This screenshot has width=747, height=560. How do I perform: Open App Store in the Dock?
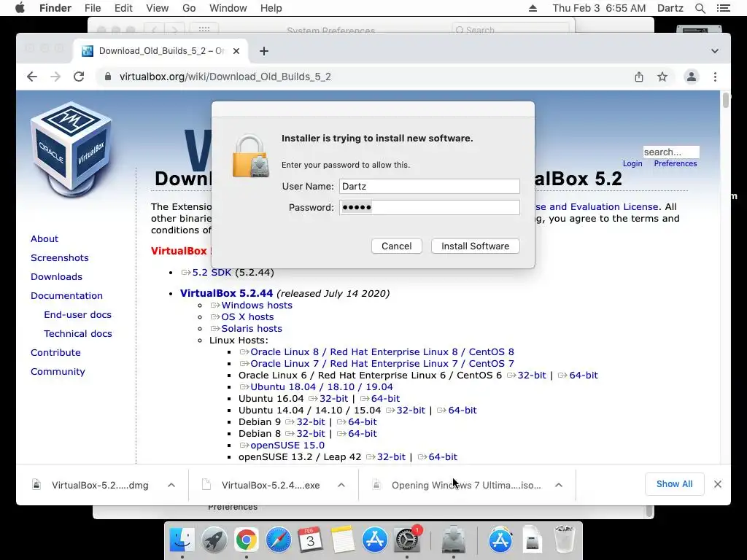pyautogui.click(x=374, y=540)
